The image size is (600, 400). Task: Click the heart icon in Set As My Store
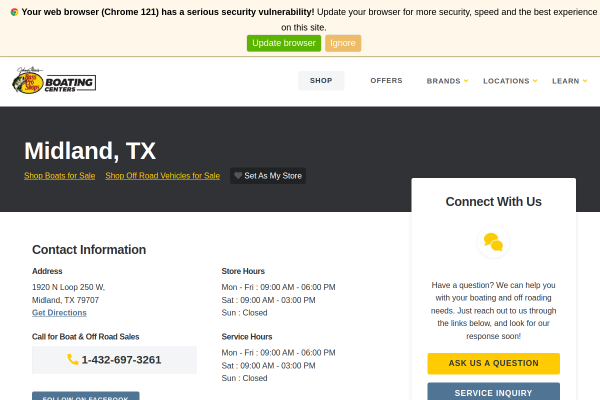[238, 176]
